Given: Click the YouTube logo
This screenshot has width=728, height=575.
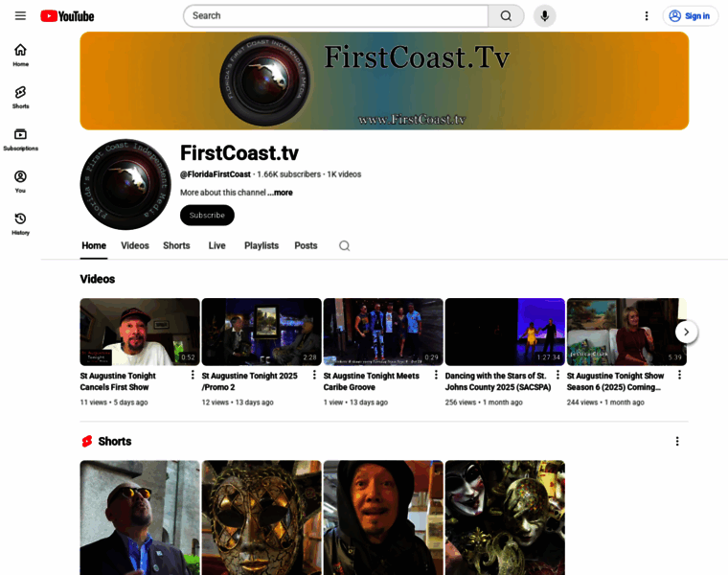Looking at the screenshot, I should (67, 16).
